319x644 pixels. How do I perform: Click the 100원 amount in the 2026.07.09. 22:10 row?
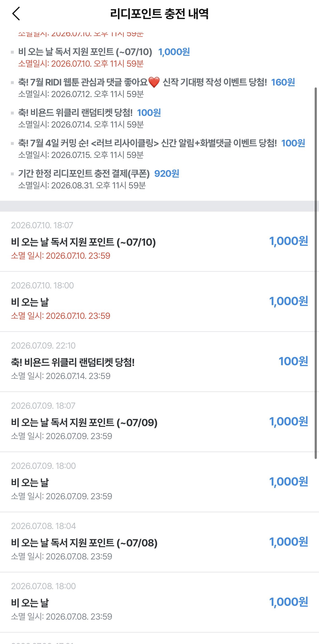[x=293, y=361]
